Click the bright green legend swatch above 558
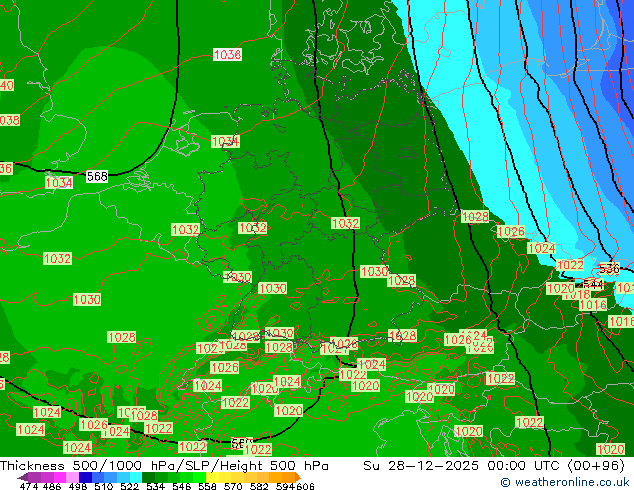 coord(199,477)
